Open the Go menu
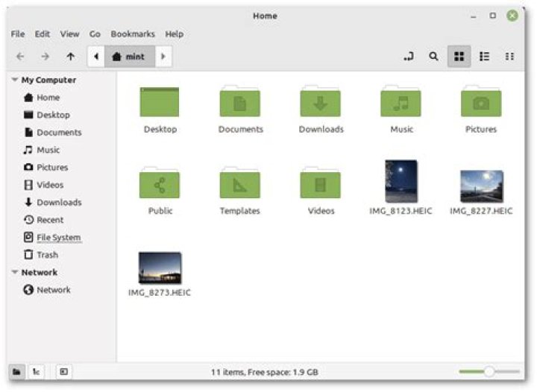This screenshot has width=537, height=392. pyautogui.click(x=95, y=34)
